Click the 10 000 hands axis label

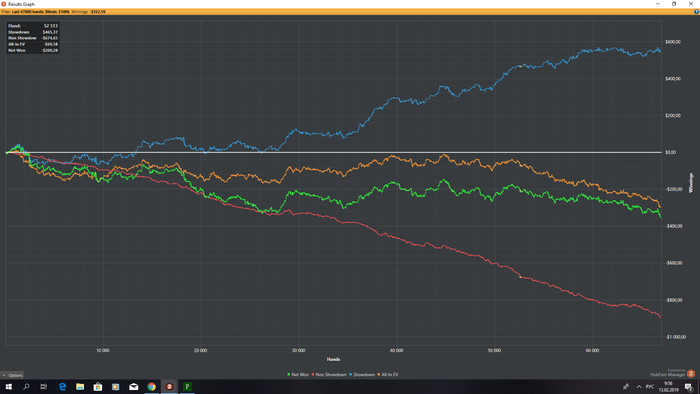click(x=103, y=351)
